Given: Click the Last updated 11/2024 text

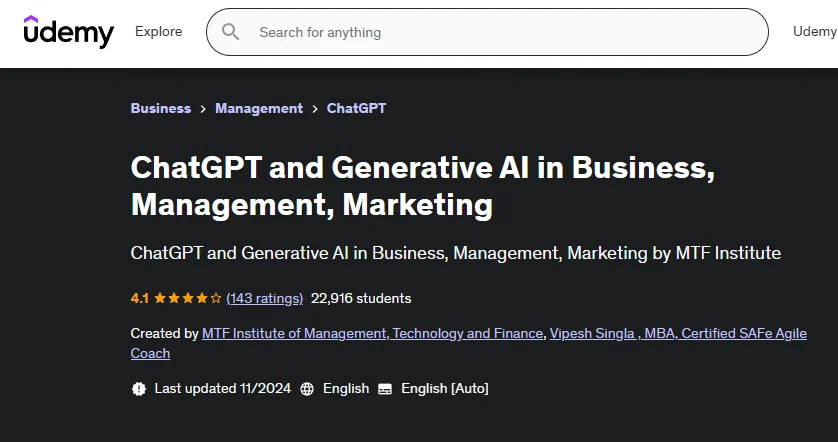Looking at the screenshot, I should [223, 388].
